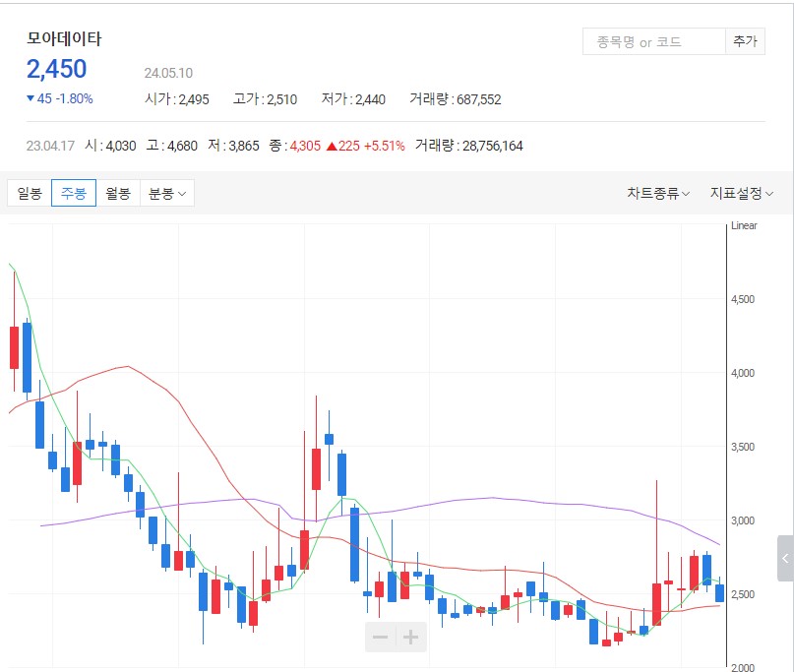Select the first red candle at chart's left
Screen dimensions: 794x672
pos(14,346)
